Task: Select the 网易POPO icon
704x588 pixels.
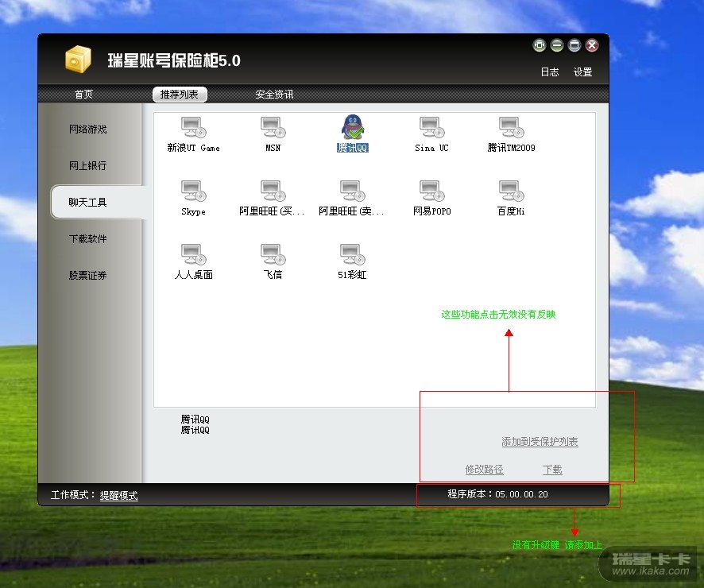Action: point(432,191)
